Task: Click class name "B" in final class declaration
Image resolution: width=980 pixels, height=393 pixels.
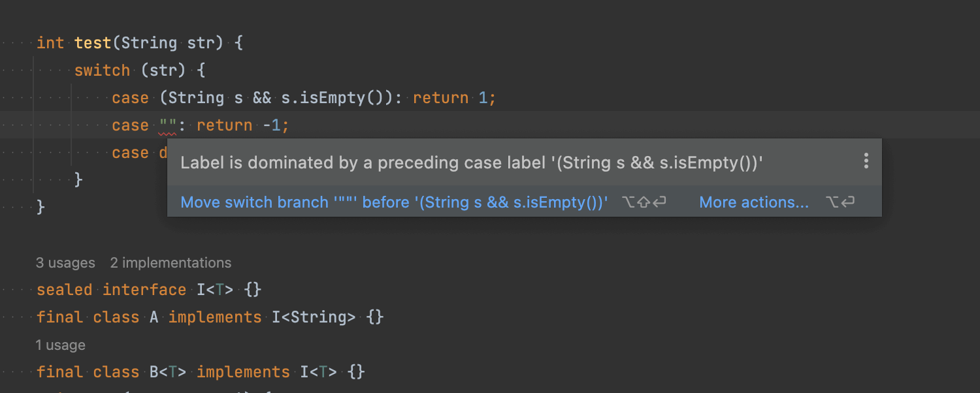Action: [154, 372]
